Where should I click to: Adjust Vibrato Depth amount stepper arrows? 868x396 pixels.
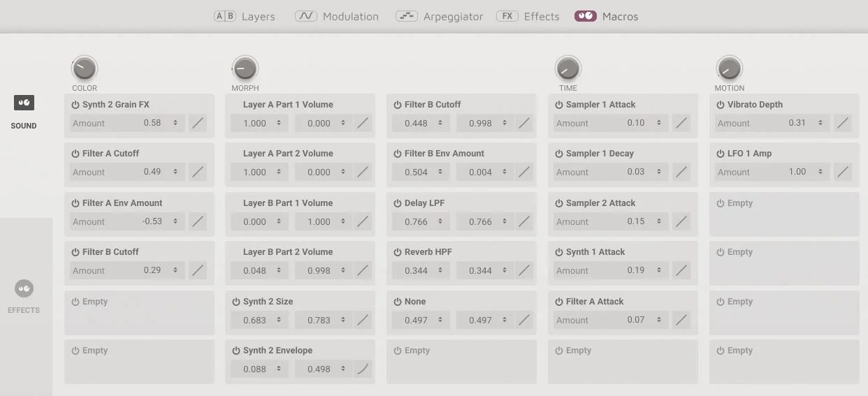point(820,123)
